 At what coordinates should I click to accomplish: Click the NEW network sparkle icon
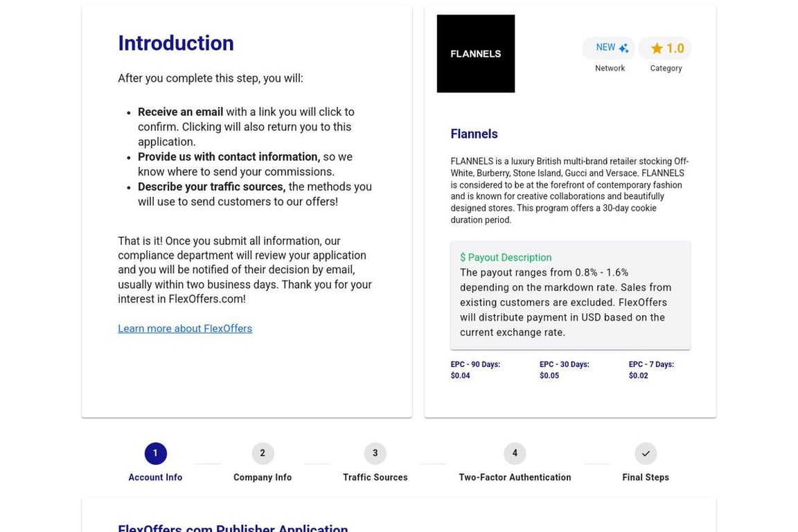click(623, 48)
